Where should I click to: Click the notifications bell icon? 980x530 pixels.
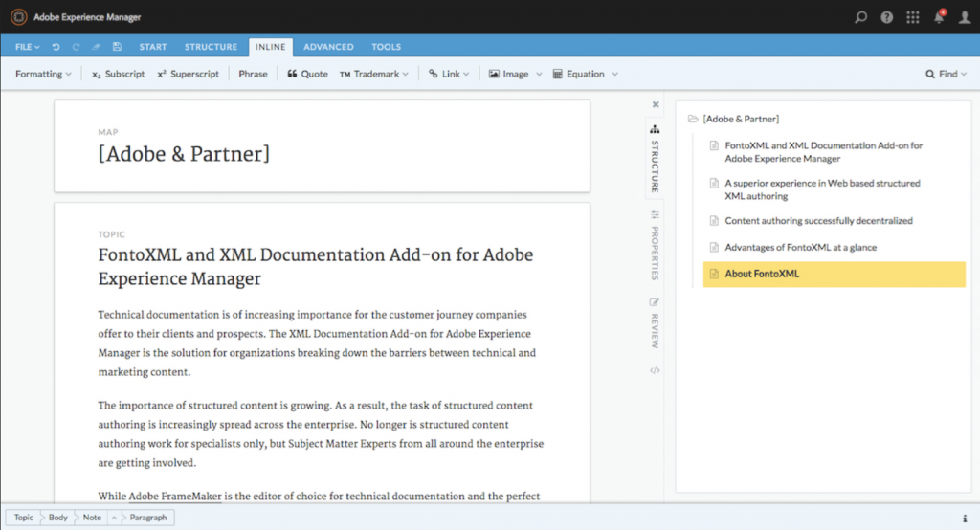point(939,17)
